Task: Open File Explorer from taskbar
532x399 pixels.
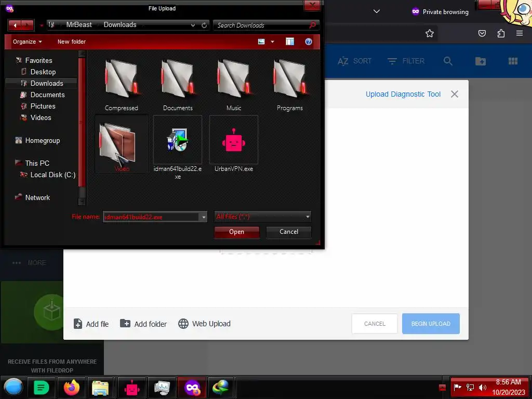Action: (100, 388)
